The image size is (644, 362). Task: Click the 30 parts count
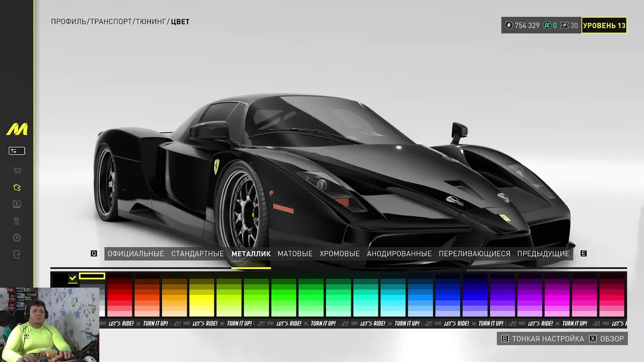[574, 26]
